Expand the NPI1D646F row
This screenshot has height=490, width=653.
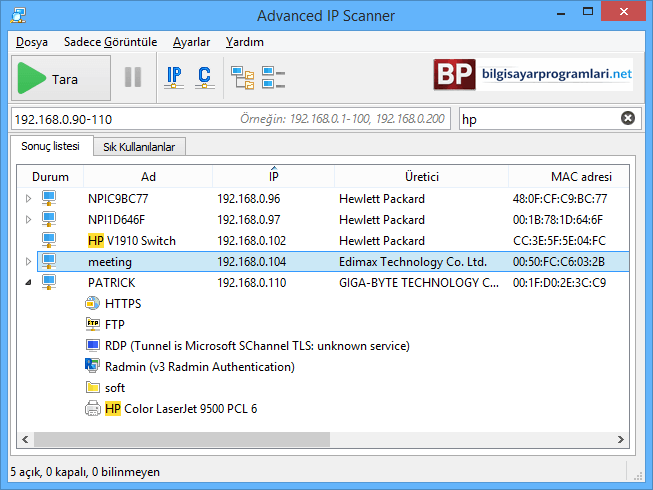pos(28,219)
